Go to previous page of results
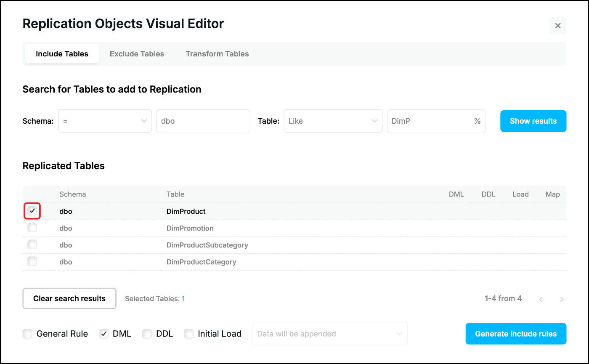This screenshot has width=589, height=364. click(x=541, y=299)
